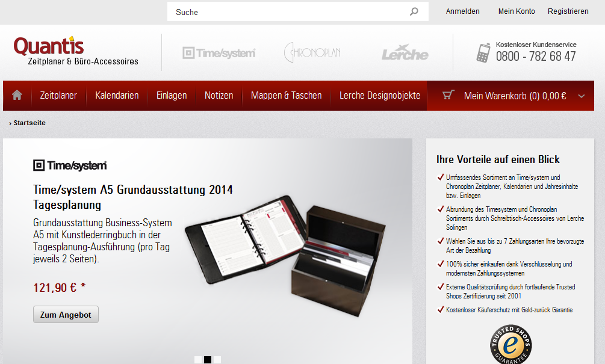Click the Abrundung des Timesystem advantage text

pos(515,218)
